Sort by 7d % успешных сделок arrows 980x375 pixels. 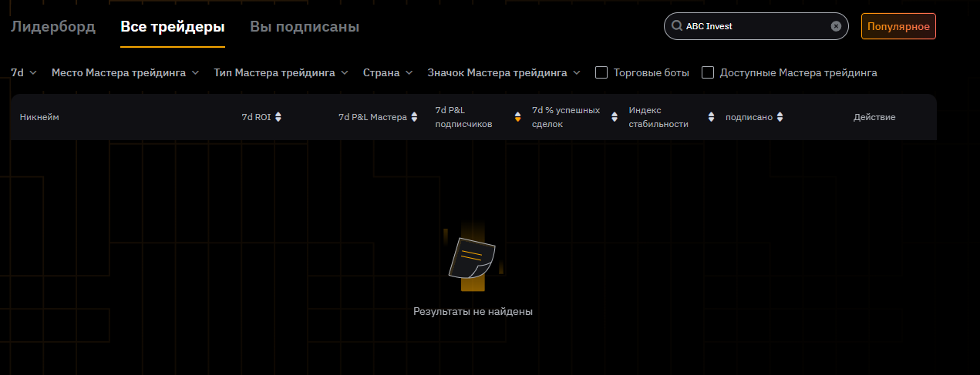615,117
